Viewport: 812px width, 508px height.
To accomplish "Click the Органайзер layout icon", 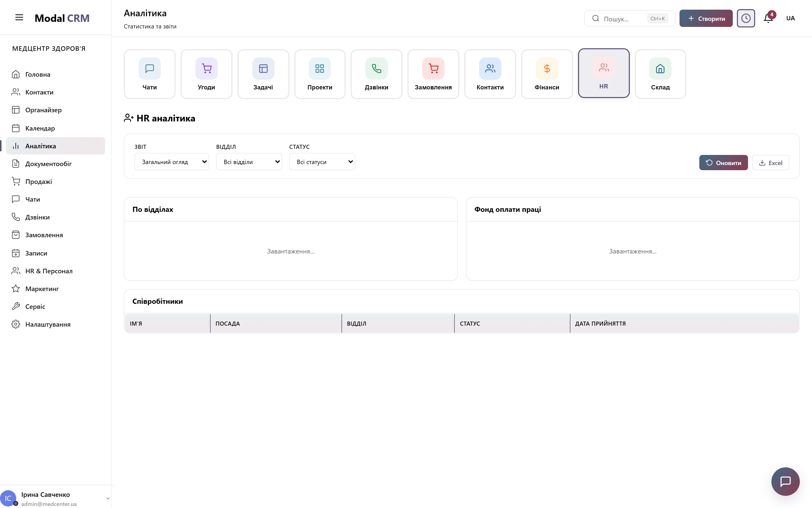I will [x=16, y=110].
